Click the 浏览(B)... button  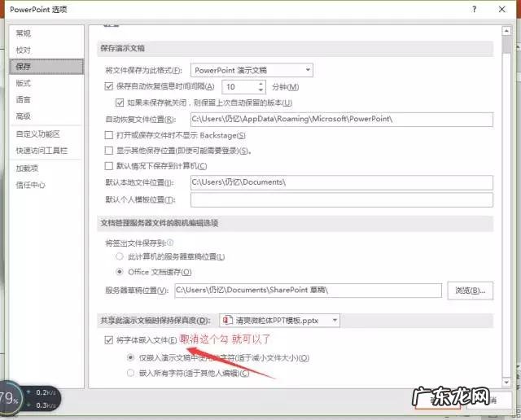point(471,291)
